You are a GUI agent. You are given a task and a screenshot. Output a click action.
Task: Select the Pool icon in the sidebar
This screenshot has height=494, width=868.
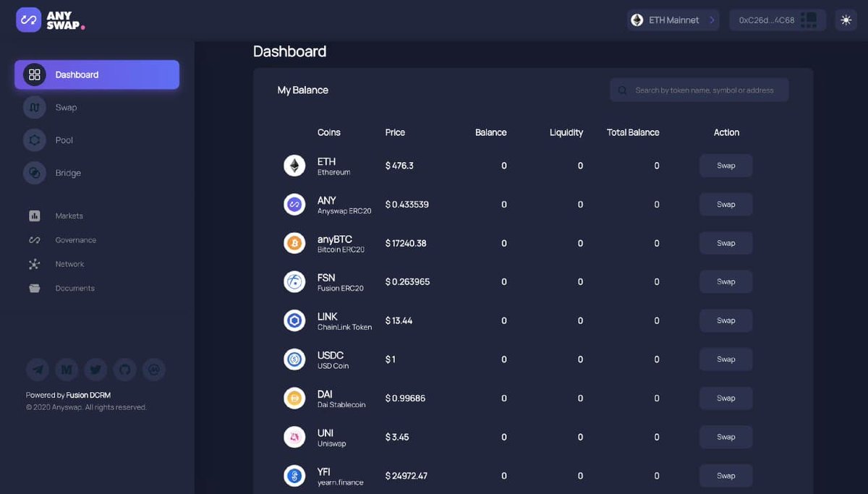(35, 140)
